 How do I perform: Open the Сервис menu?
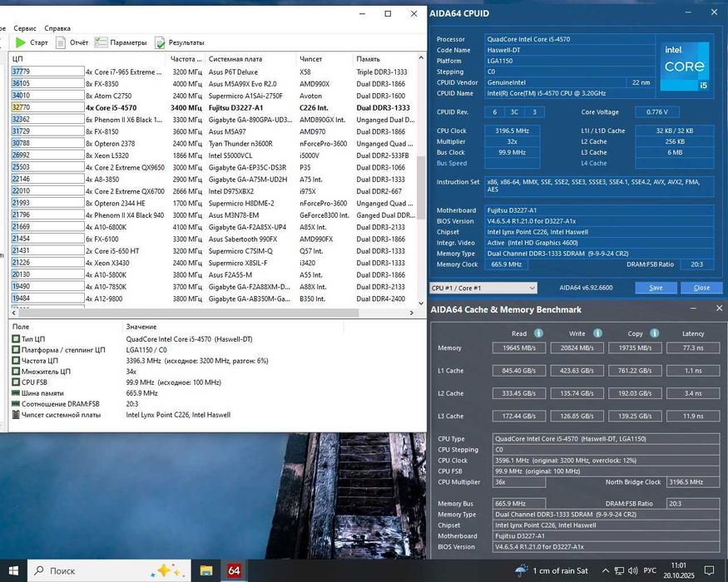click(x=25, y=28)
